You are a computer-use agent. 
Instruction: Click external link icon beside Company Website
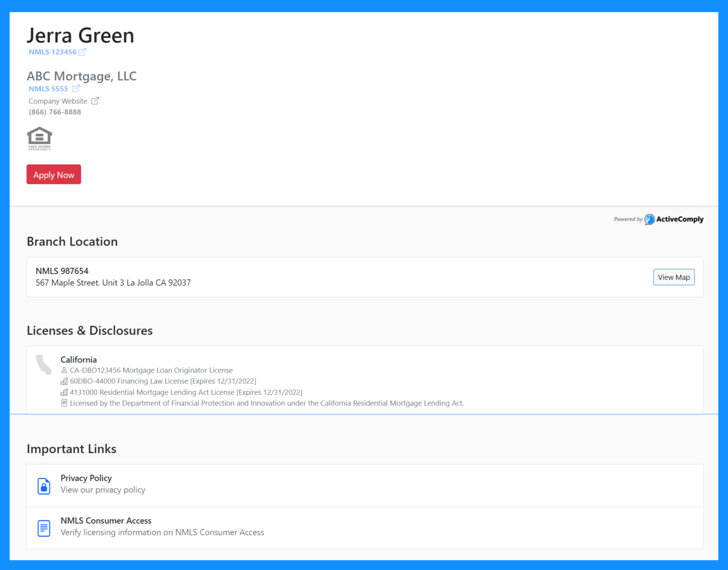point(95,101)
